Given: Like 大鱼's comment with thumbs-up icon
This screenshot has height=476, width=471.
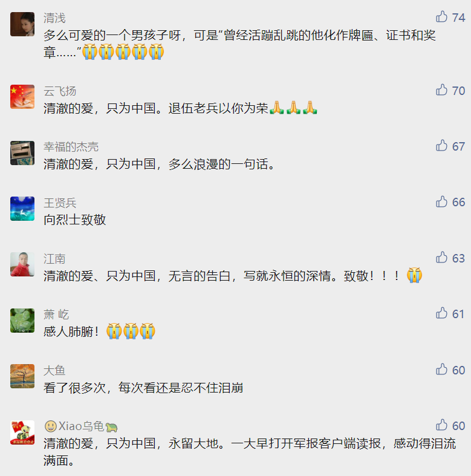Looking at the screenshot, I should [x=441, y=370].
